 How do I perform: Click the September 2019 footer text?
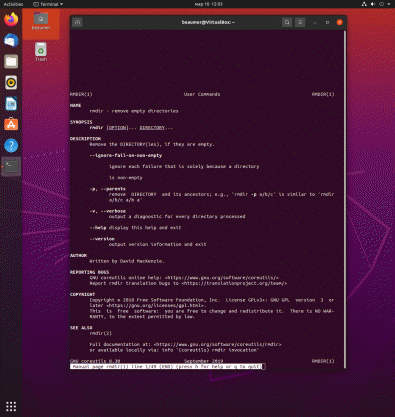(x=203, y=361)
